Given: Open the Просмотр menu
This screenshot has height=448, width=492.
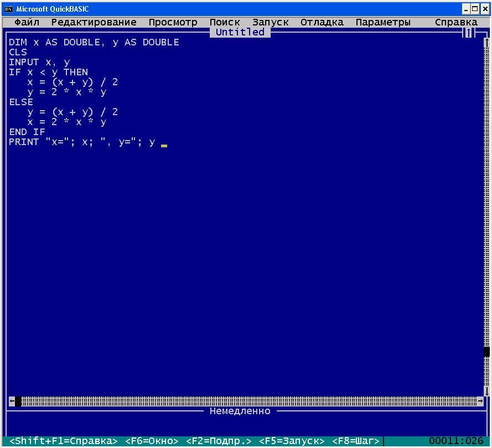Looking at the screenshot, I should (x=173, y=22).
